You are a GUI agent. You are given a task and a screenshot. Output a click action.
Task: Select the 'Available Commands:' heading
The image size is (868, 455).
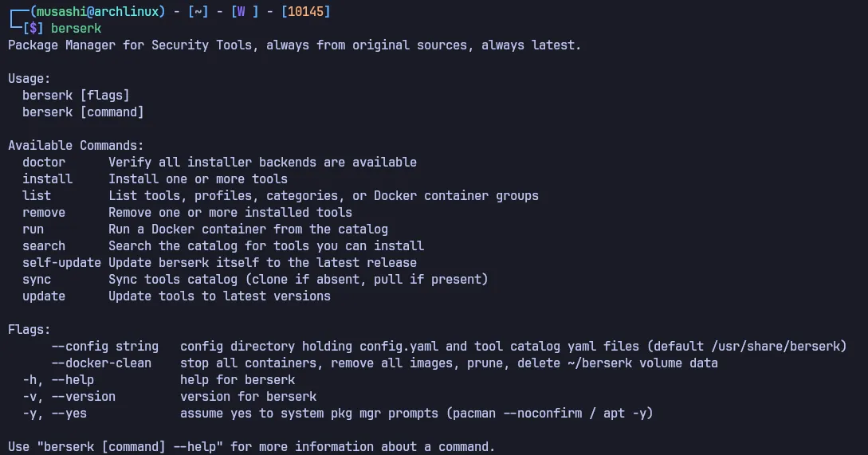pyautogui.click(x=76, y=146)
